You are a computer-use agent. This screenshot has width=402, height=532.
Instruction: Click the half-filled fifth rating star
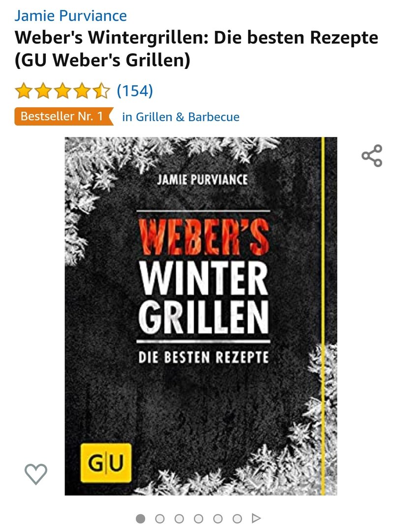[102, 91]
